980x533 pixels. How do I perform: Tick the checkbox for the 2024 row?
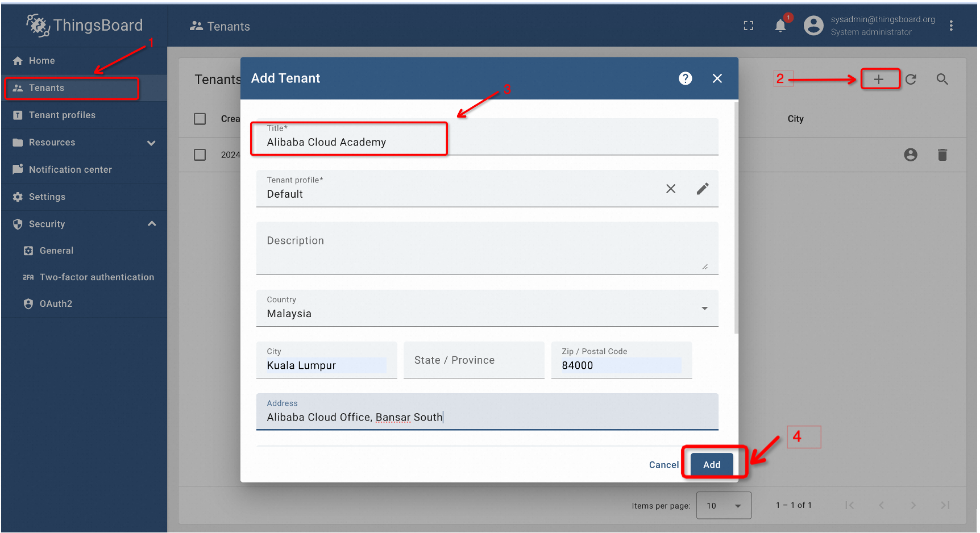200,155
